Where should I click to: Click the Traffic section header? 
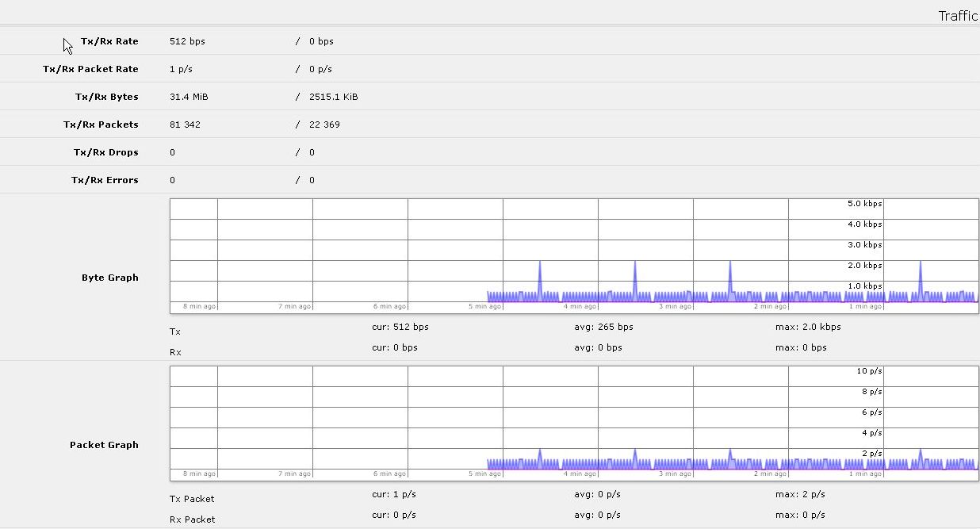959,16
